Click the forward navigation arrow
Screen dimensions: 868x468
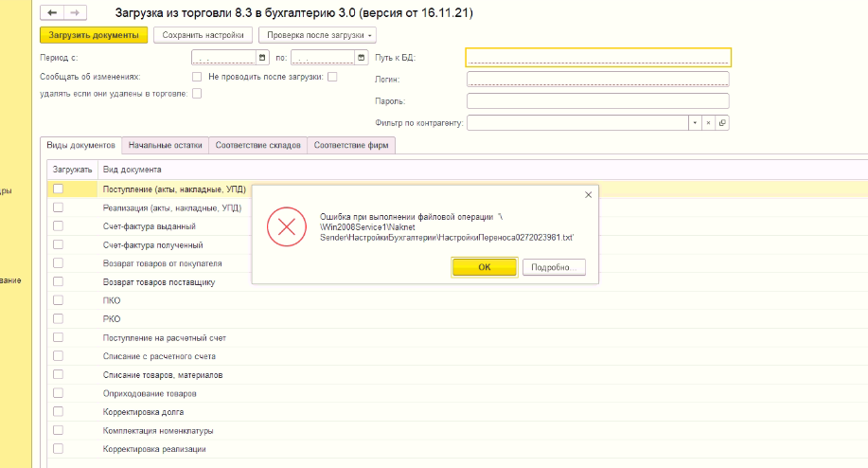(74, 13)
